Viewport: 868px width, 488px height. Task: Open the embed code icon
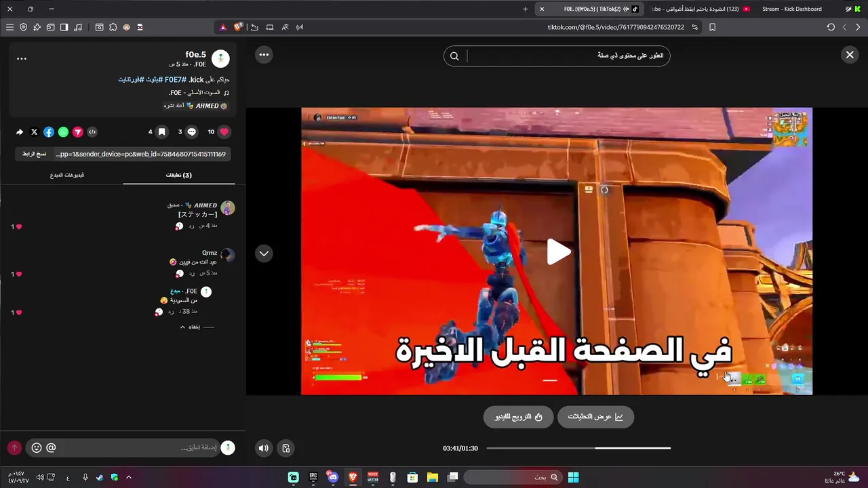point(92,132)
